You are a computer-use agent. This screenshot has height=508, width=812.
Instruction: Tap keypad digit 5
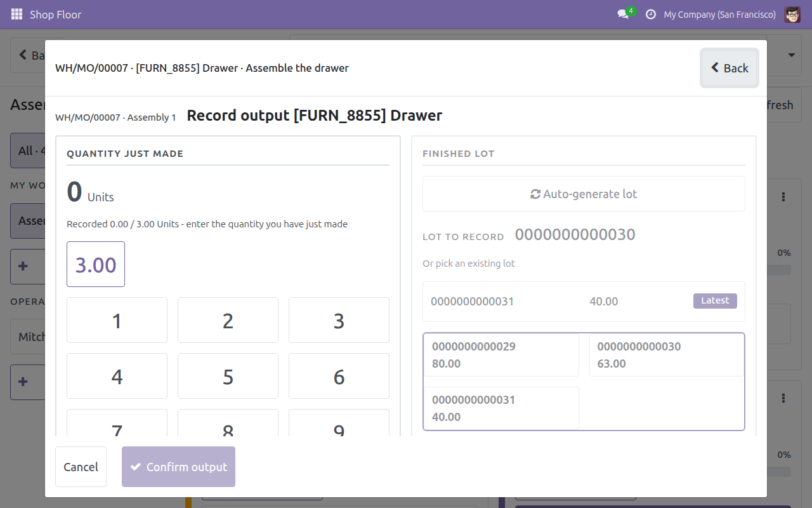[228, 377]
